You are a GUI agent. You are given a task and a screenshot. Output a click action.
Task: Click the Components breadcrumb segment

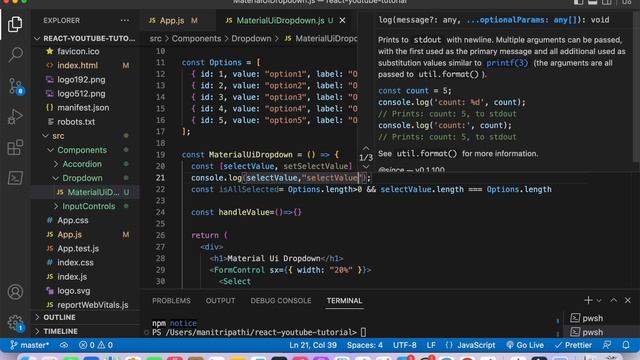(196, 39)
